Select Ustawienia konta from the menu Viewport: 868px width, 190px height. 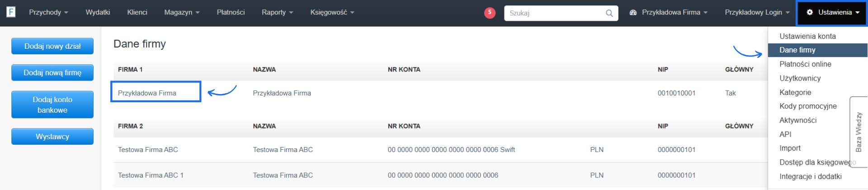[807, 36]
